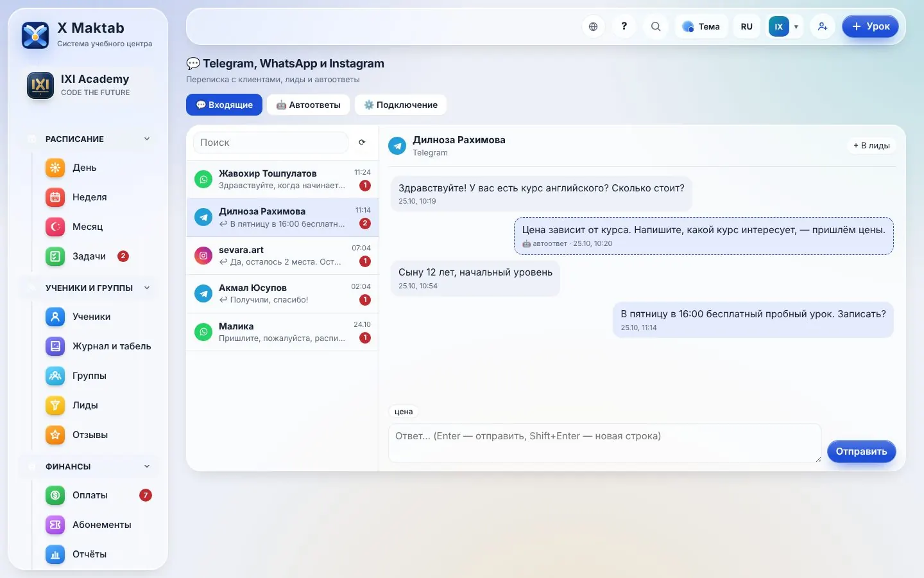Switch to the Подключение tab

tap(400, 105)
